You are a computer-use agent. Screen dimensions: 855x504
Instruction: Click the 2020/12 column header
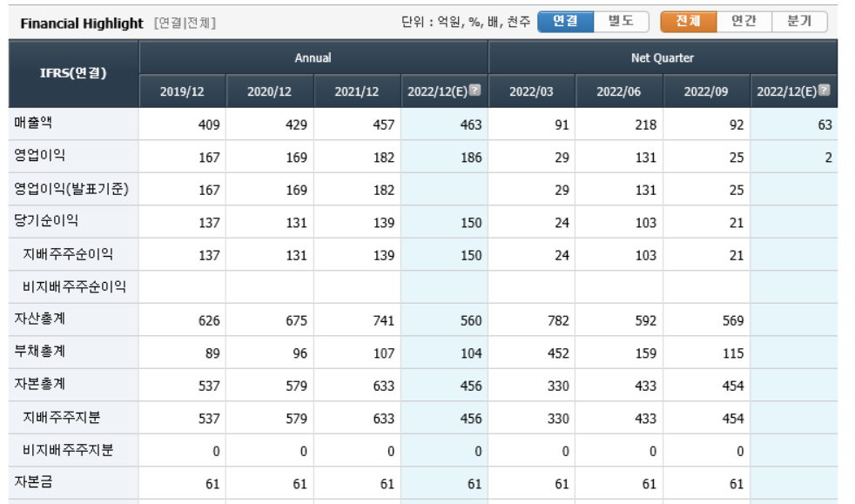tap(269, 91)
